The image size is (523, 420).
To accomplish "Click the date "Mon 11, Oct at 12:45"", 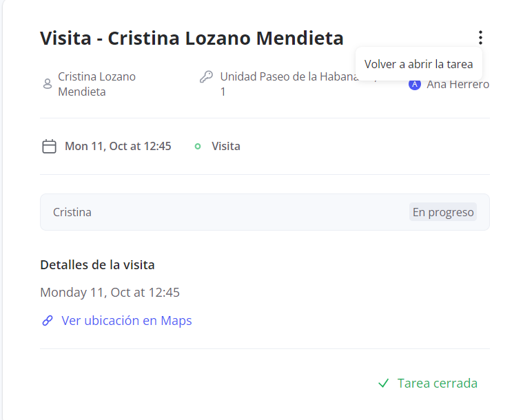I will (x=118, y=146).
